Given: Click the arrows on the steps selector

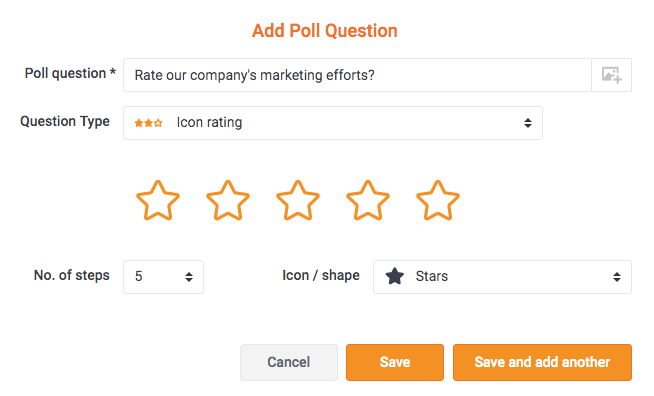Looking at the screenshot, I should point(189,277).
